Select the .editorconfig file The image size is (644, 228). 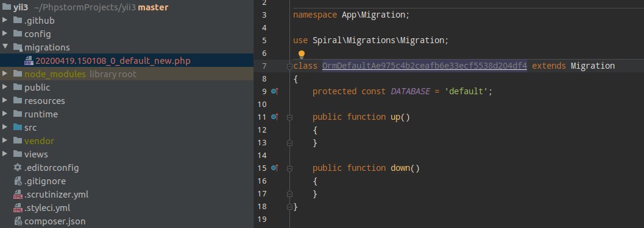pyautogui.click(x=51, y=168)
